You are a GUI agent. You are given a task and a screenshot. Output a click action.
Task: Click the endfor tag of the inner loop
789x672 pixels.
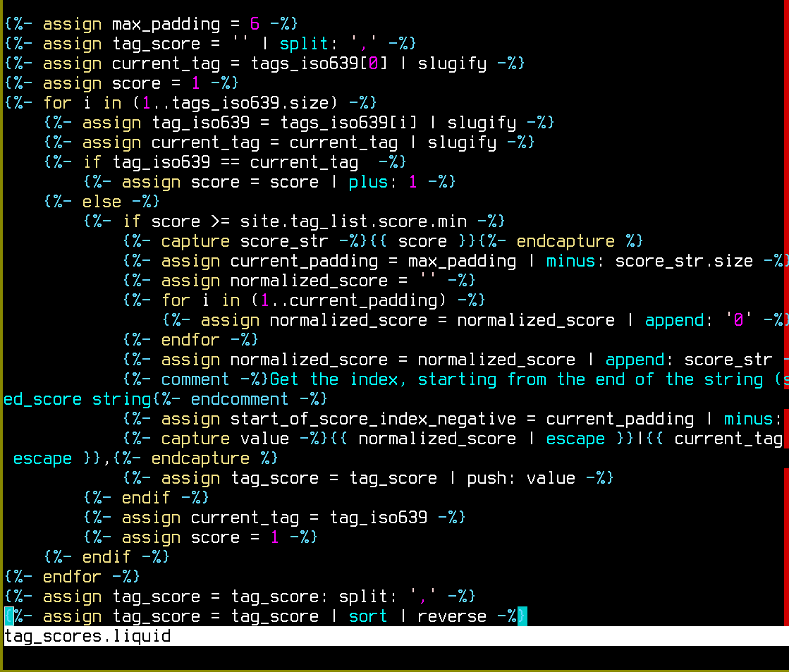click(190, 339)
